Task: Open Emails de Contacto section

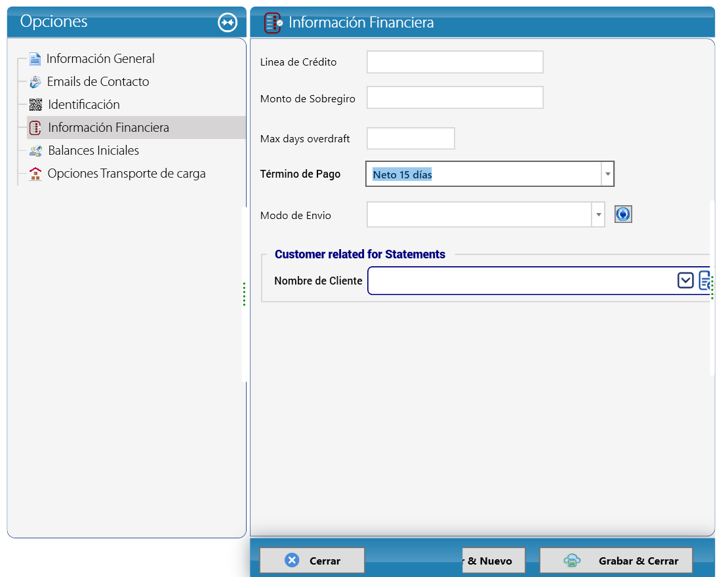Action: pos(98,82)
